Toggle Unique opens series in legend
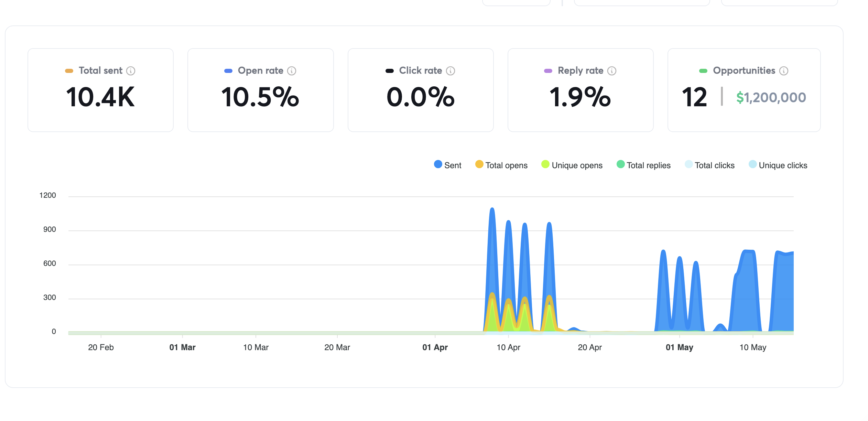Viewport: 868px width, 421px height. (x=572, y=165)
